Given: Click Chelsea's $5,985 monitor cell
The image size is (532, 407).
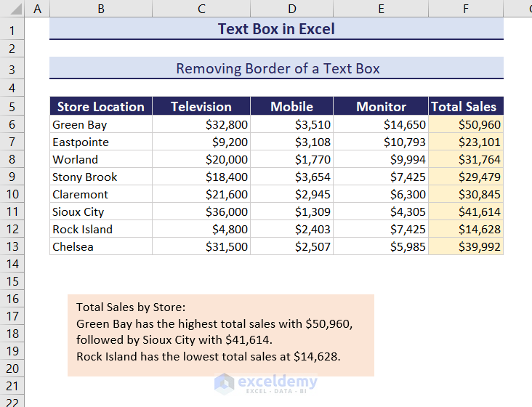Looking at the screenshot, I should tap(381, 246).
